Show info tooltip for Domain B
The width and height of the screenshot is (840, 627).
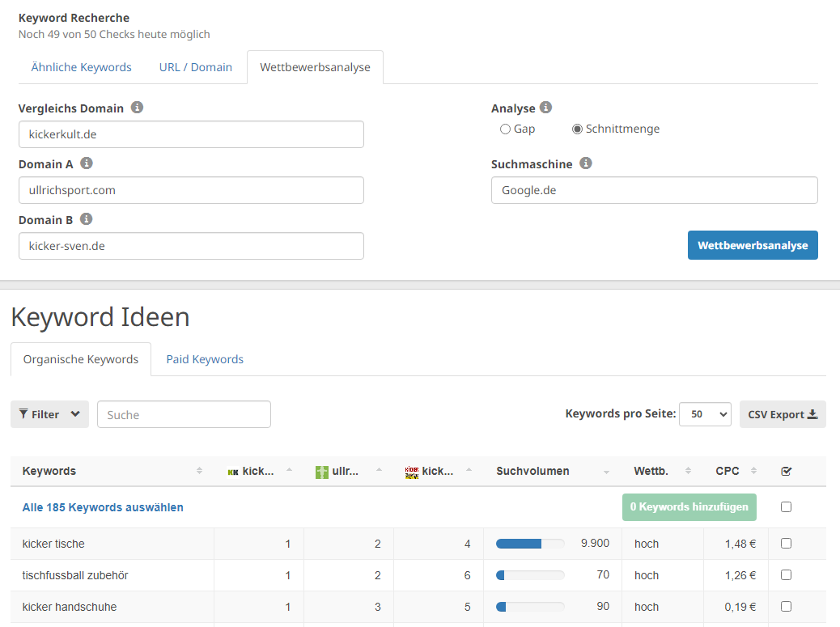tap(86, 218)
